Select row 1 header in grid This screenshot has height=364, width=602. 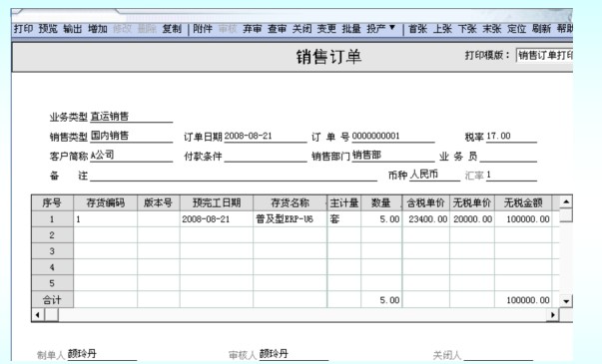[52, 219]
